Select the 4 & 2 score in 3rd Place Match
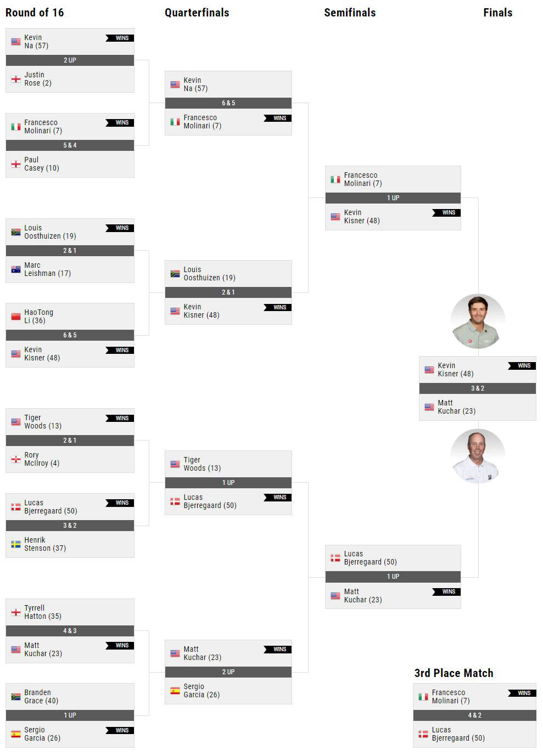 (x=474, y=715)
